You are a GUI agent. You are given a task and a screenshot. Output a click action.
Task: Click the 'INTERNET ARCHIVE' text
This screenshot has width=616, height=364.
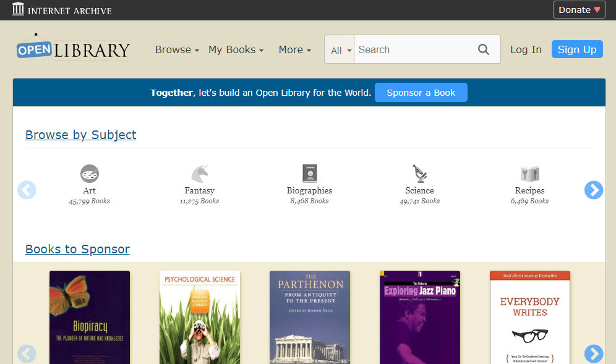69,11
